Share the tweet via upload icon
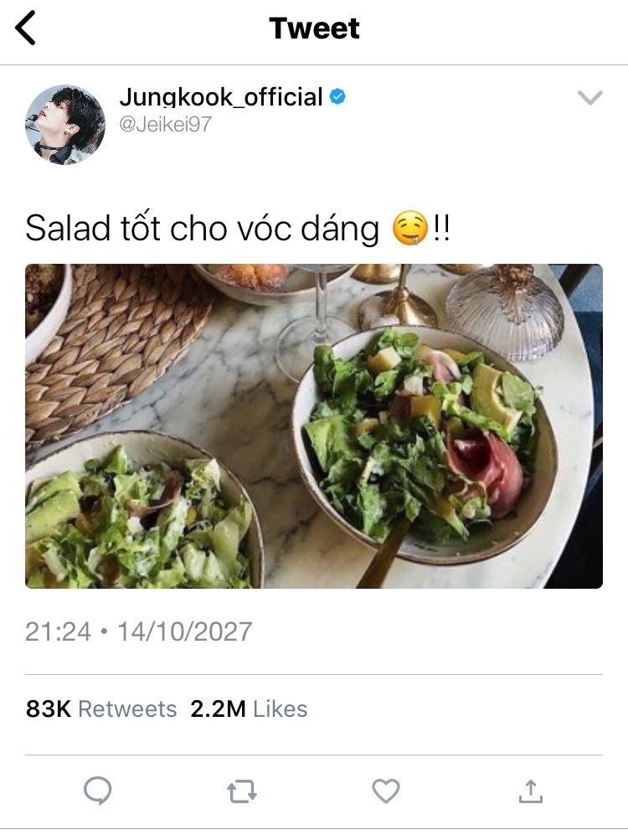The width and height of the screenshot is (628, 840). point(531,791)
